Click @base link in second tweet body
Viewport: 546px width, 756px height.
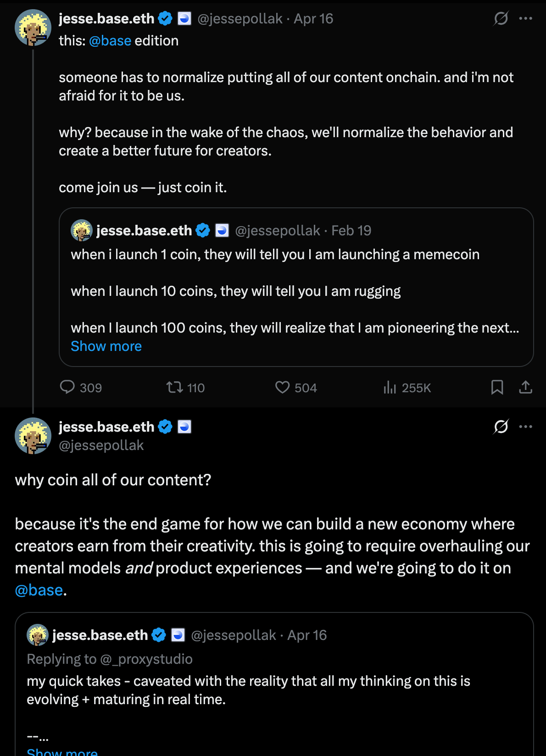(x=39, y=590)
